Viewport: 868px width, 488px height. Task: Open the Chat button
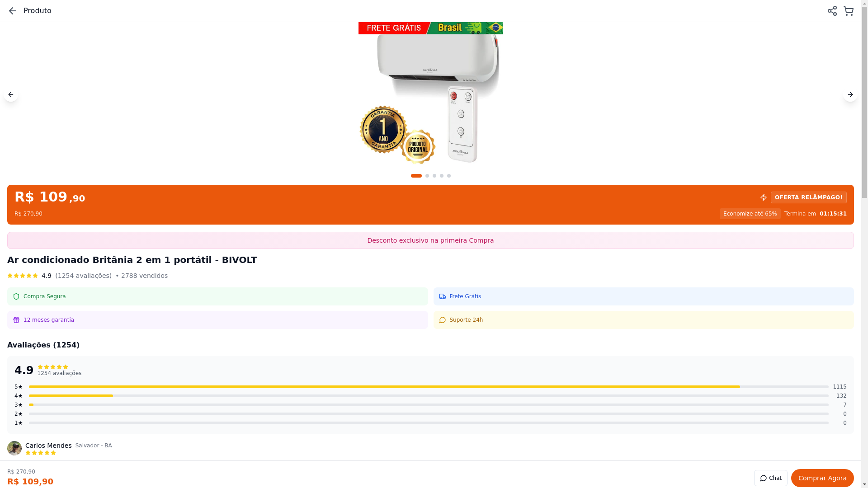(771, 478)
